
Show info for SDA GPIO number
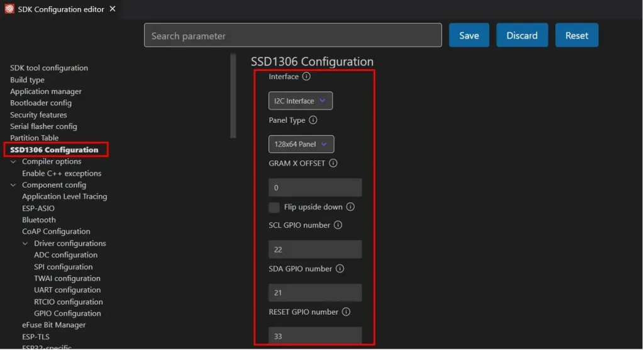point(340,269)
